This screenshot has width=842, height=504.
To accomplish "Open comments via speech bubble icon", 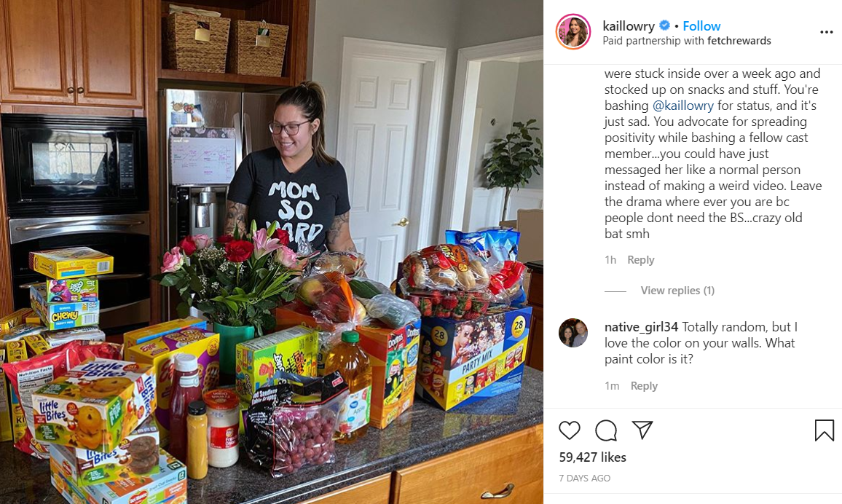I will click(x=606, y=430).
